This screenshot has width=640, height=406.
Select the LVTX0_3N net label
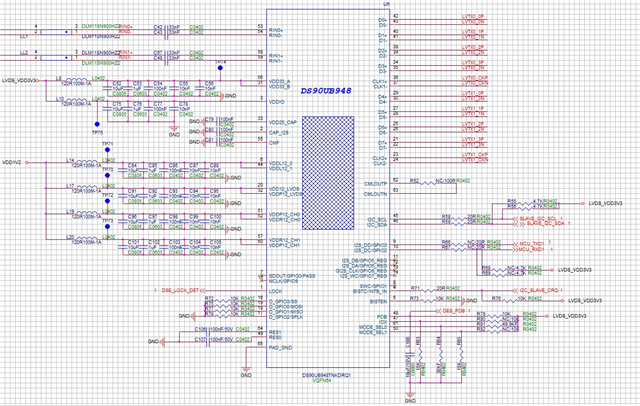(473, 68)
